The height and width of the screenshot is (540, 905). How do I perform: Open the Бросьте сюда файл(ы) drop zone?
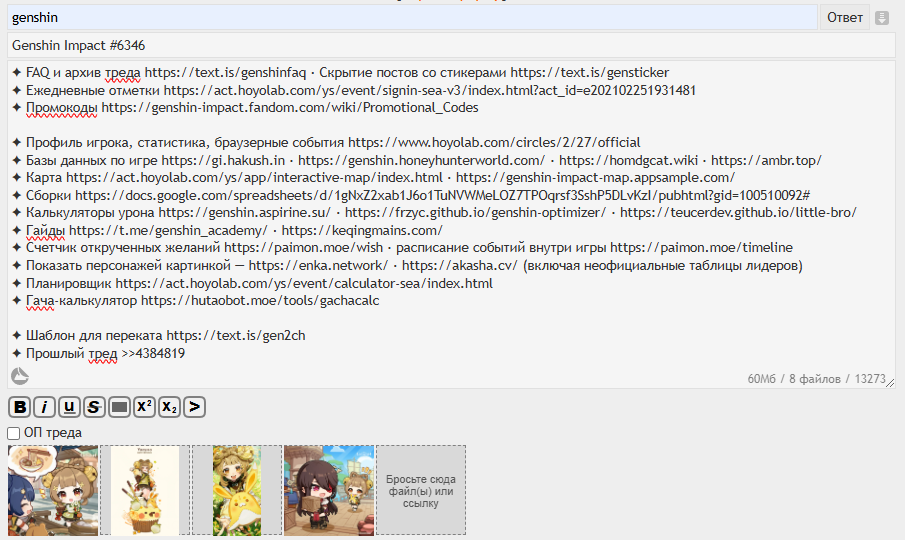click(x=421, y=490)
